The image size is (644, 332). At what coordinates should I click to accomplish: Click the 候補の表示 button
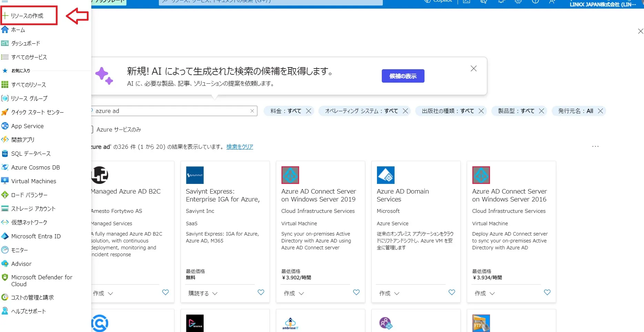[x=403, y=76]
